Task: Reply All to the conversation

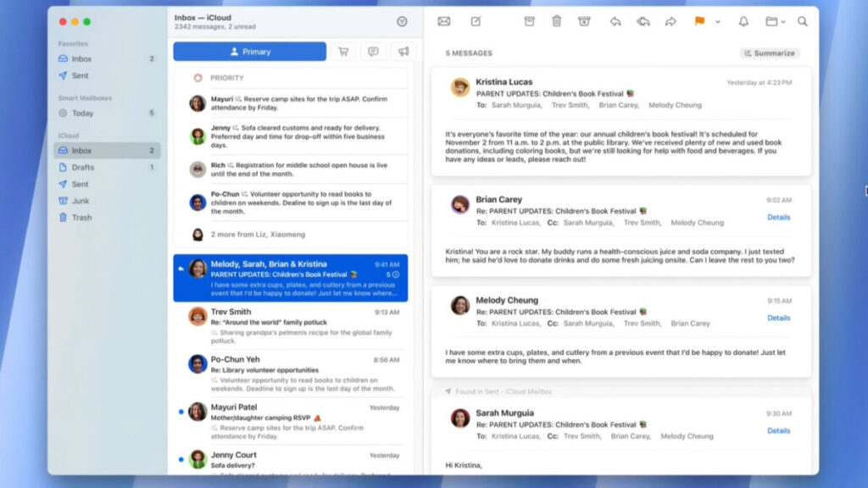Action: click(643, 21)
